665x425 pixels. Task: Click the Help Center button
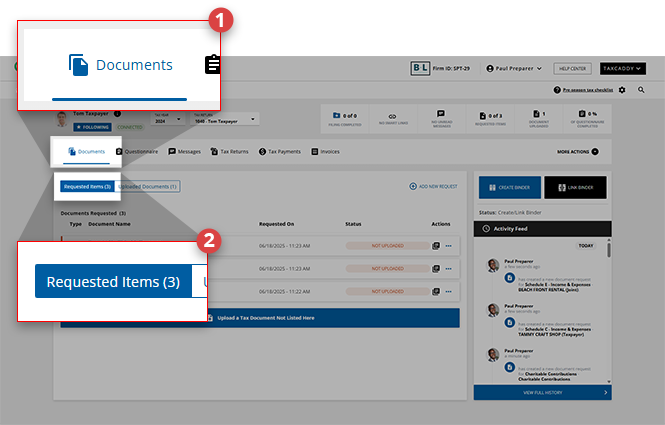pyautogui.click(x=572, y=68)
